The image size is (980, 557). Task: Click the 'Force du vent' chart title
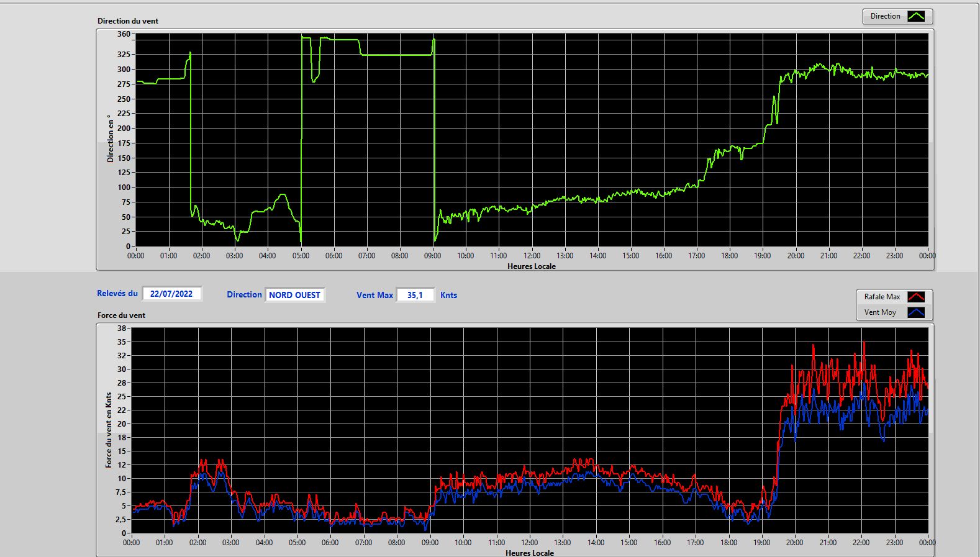click(x=121, y=315)
